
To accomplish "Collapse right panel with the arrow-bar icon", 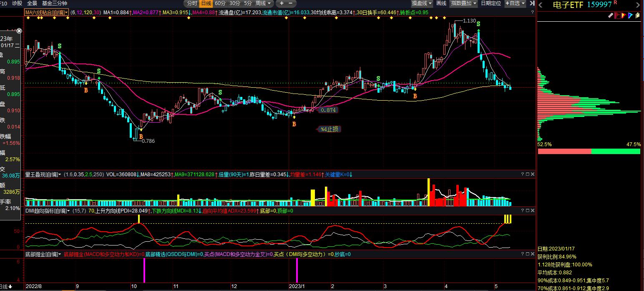I will tap(532, 3).
